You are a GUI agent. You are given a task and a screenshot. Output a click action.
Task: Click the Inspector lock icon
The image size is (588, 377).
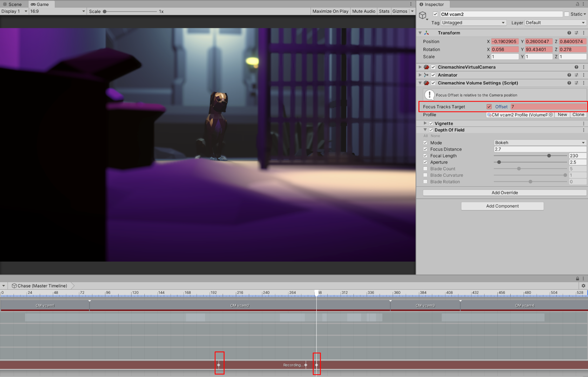[x=577, y=4]
